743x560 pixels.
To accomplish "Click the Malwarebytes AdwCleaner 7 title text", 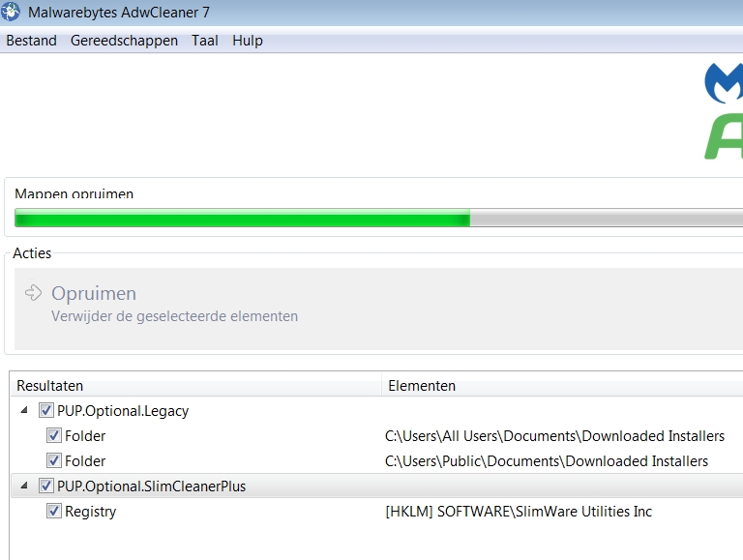I will [118, 13].
